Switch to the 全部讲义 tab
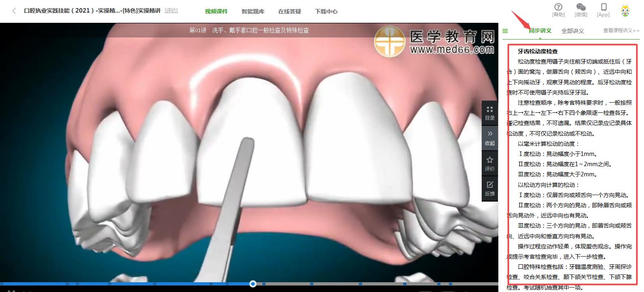 click(572, 31)
